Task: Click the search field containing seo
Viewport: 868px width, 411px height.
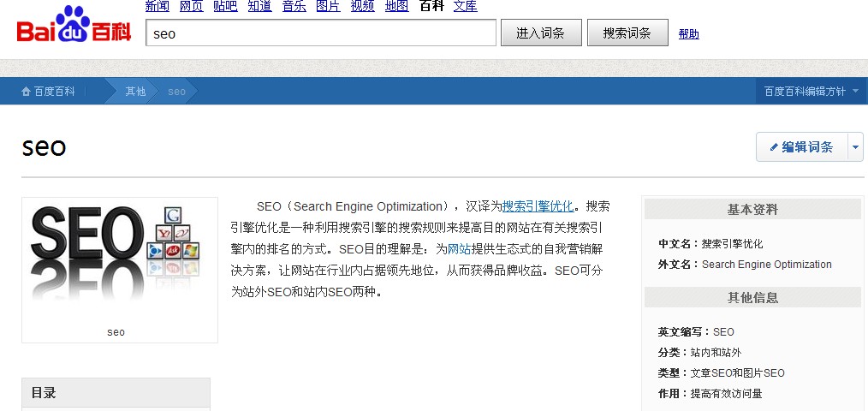Action: pyautogui.click(x=321, y=33)
